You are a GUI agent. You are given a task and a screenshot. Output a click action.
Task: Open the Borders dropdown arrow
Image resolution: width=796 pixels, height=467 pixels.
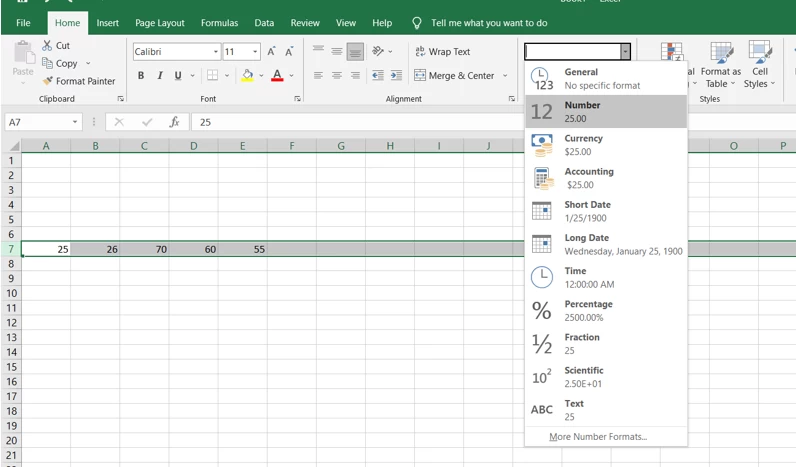pyautogui.click(x=227, y=75)
